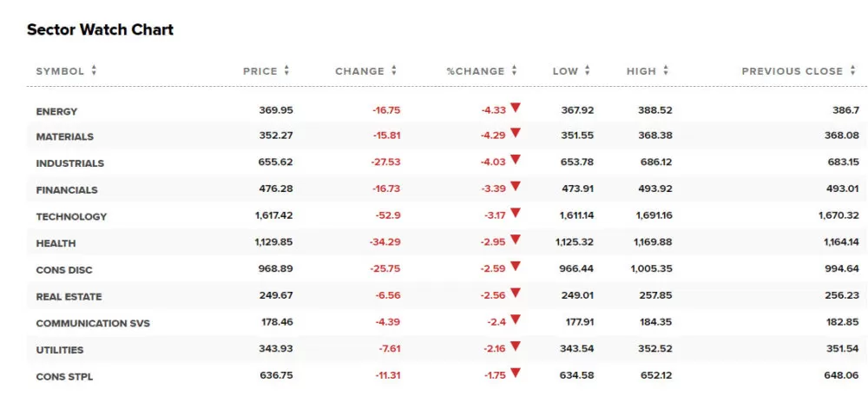Click the CONS STPL sector symbol
This screenshot has height=403, width=868.
(64, 377)
